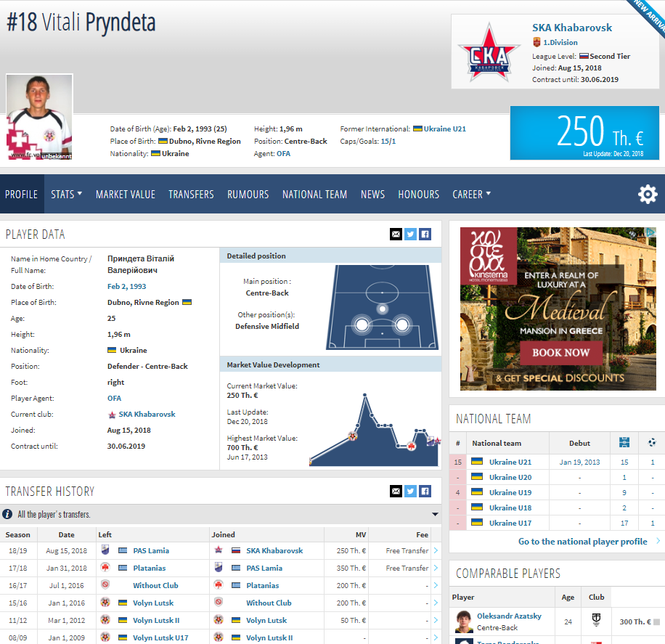The image size is (665, 644).
Task: Open the News tab
Action: coord(372,195)
